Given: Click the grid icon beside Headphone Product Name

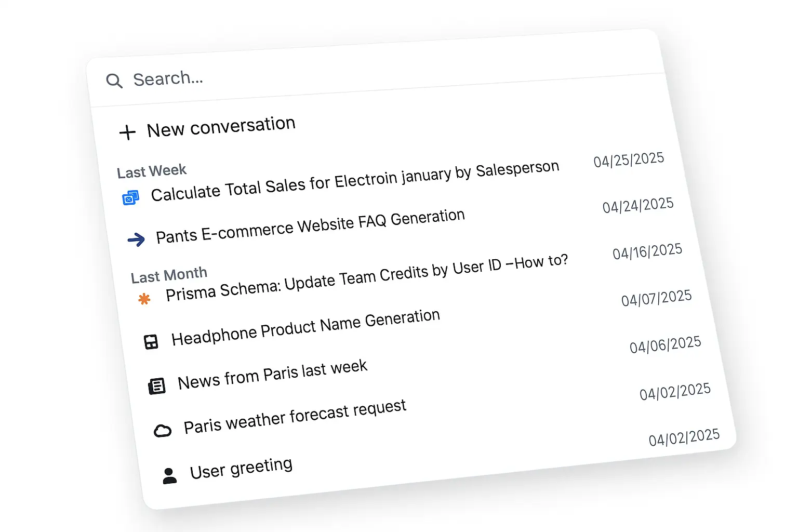Looking at the screenshot, I should (x=151, y=342).
